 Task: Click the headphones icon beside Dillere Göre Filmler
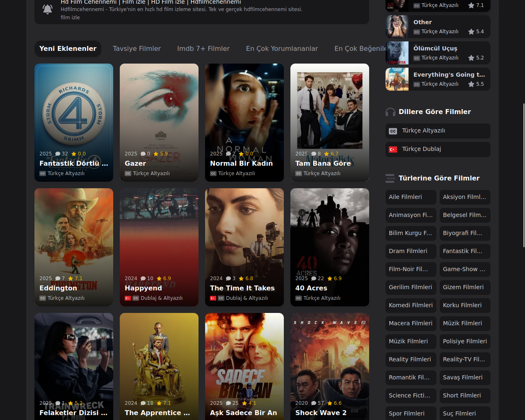pos(390,112)
